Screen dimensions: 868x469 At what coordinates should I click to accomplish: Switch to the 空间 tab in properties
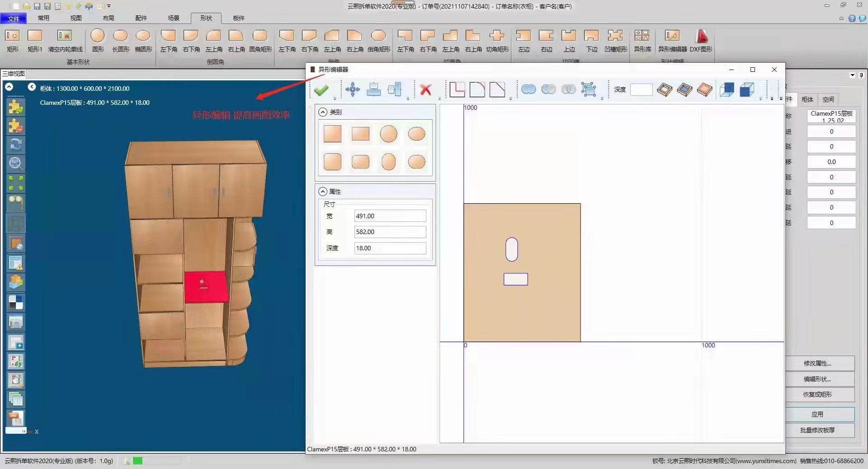click(828, 99)
